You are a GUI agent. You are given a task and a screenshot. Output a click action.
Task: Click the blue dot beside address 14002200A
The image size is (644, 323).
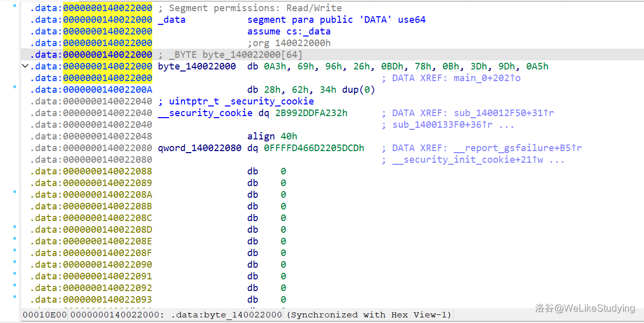click(x=15, y=87)
